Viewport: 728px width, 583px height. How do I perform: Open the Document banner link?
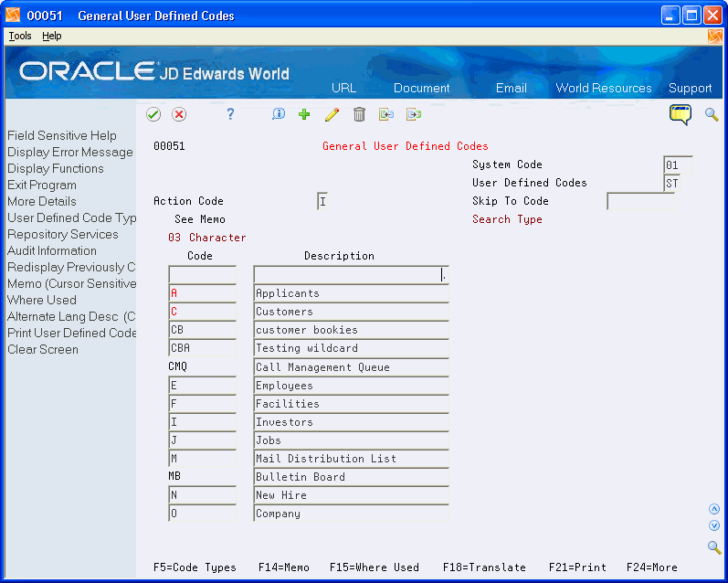(422, 88)
